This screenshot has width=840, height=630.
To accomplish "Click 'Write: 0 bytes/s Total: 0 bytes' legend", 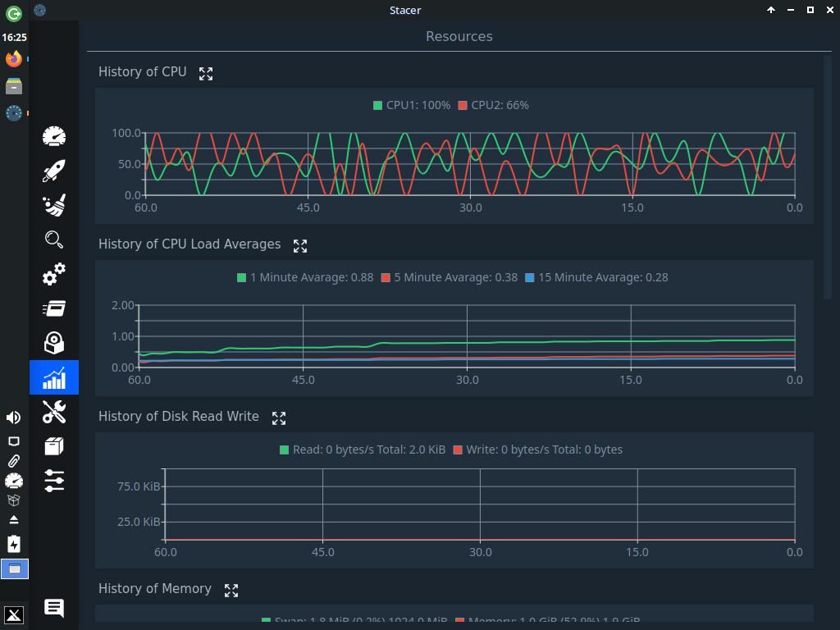I will click(x=545, y=450).
